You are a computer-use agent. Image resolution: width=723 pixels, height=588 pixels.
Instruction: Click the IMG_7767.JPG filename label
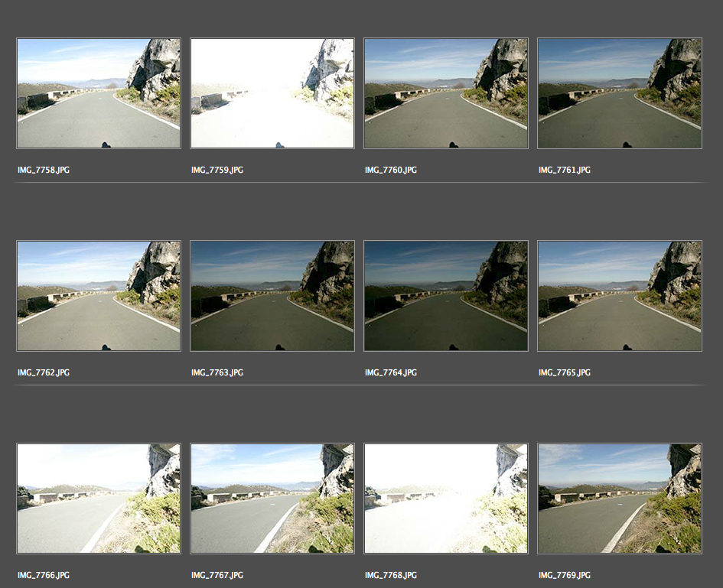point(217,575)
